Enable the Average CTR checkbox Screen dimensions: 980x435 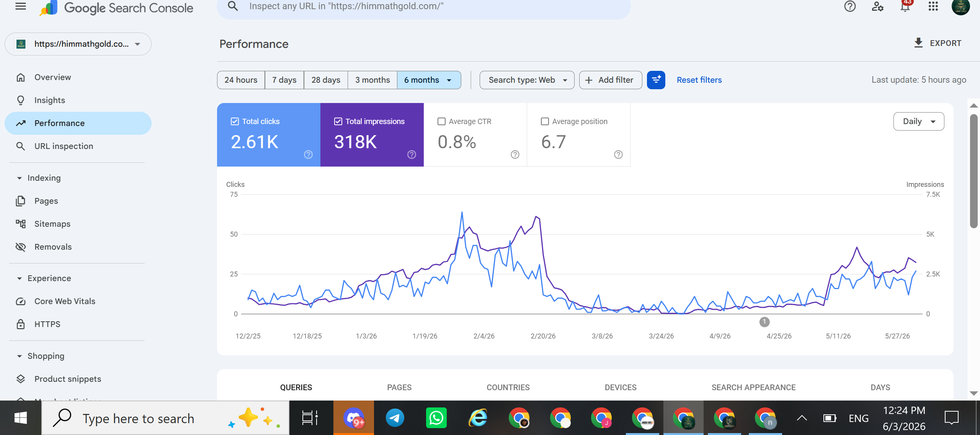coord(441,121)
